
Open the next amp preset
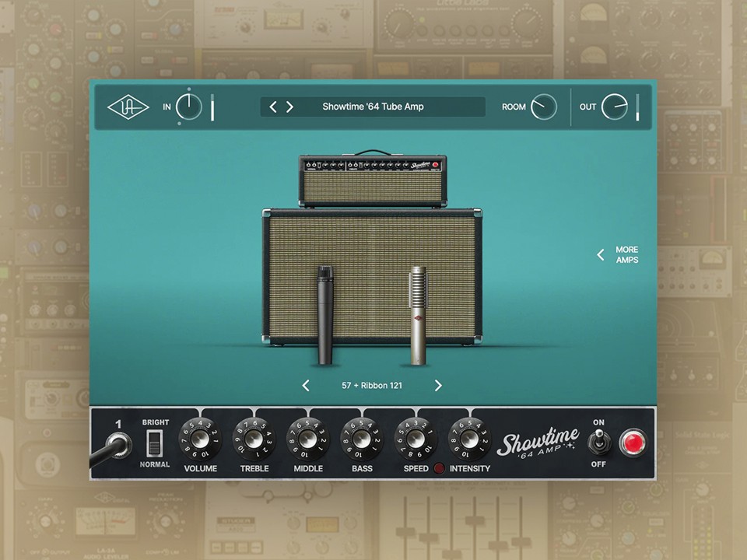pyautogui.click(x=289, y=107)
